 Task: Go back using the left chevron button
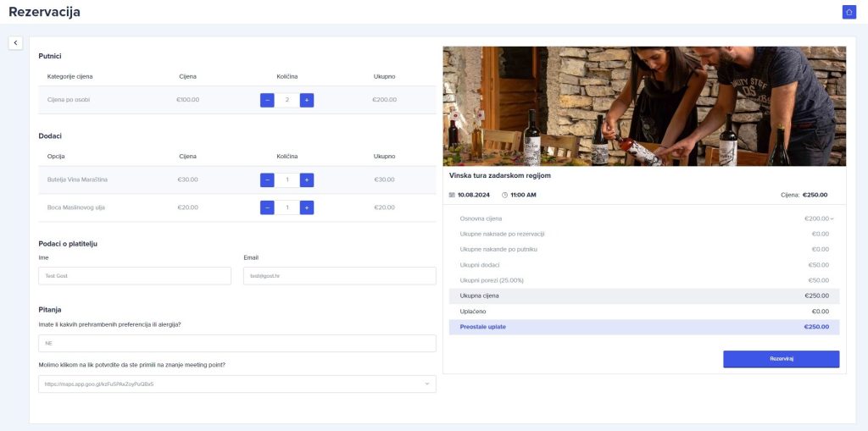pos(15,42)
